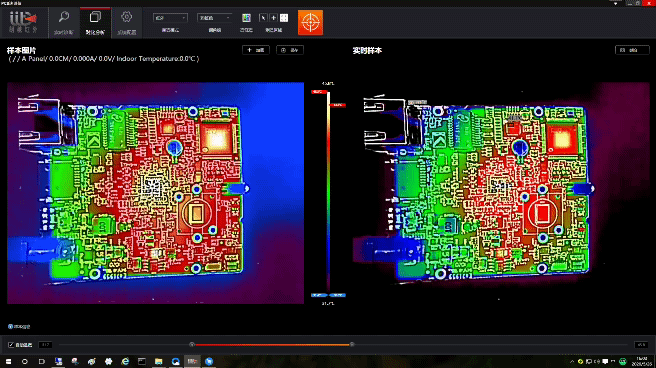This screenshot has height=368, width=656.
Task: Click the plus add button above sample image
Action: 256,50
